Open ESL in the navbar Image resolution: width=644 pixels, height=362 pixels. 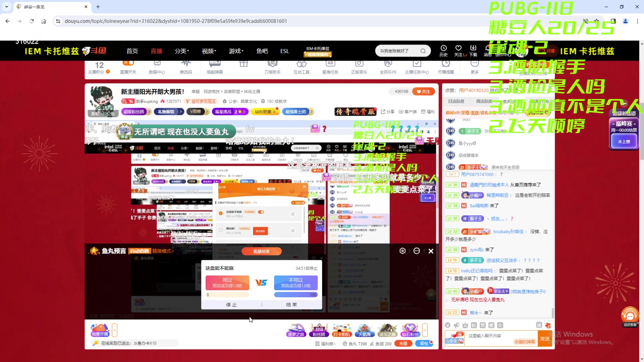(x=284, y=51)
